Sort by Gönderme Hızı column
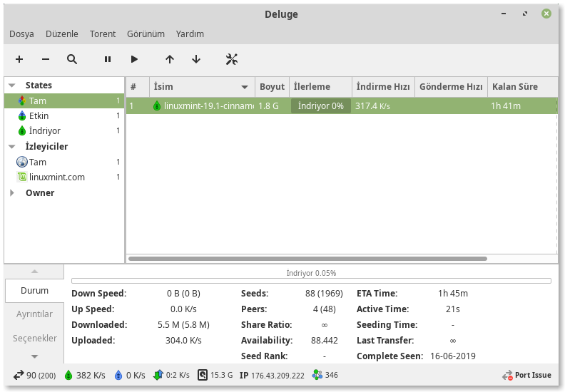This screenshot has width=565, height=392. 451,87
